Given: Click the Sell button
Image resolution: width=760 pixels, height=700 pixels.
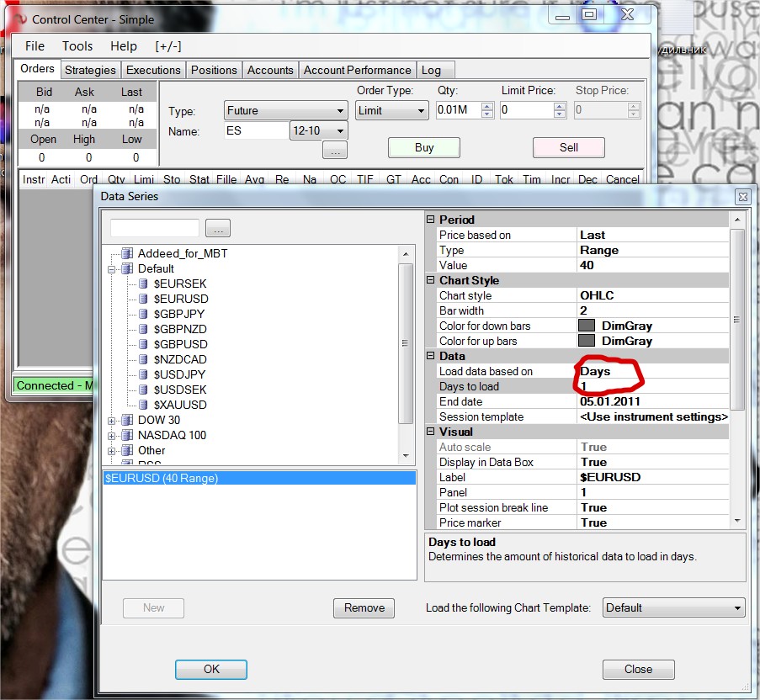Looking at the screenshot, I should 569,148.
